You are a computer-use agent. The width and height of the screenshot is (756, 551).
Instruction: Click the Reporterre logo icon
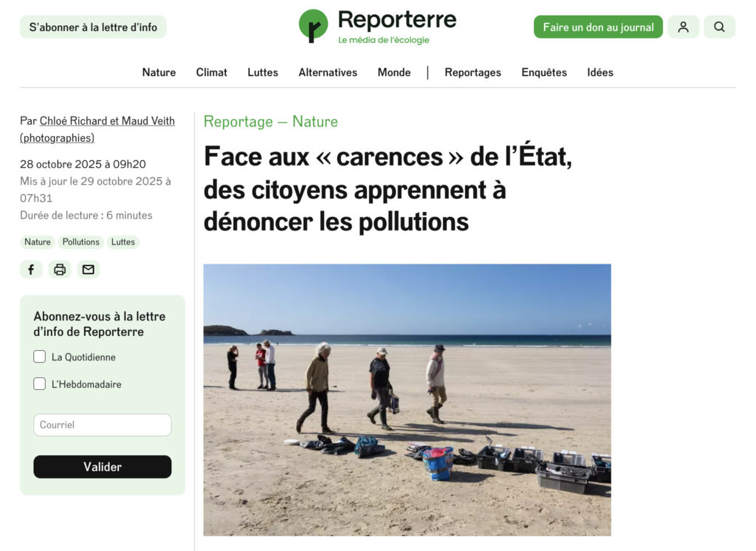click(x=313, y=26)
